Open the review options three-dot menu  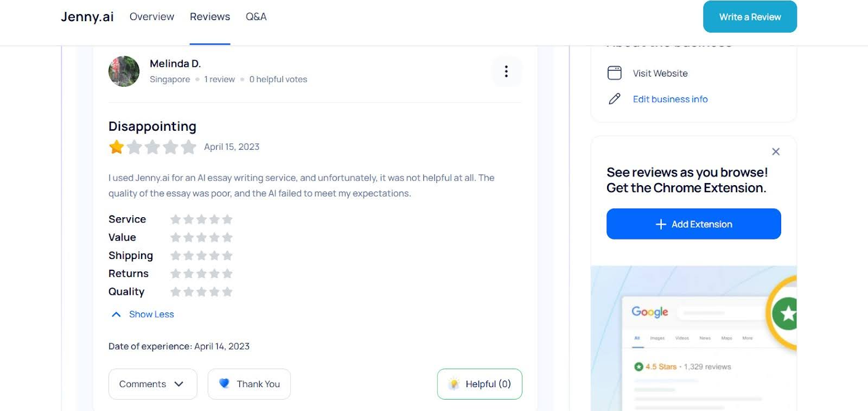(x=506, y=71)
